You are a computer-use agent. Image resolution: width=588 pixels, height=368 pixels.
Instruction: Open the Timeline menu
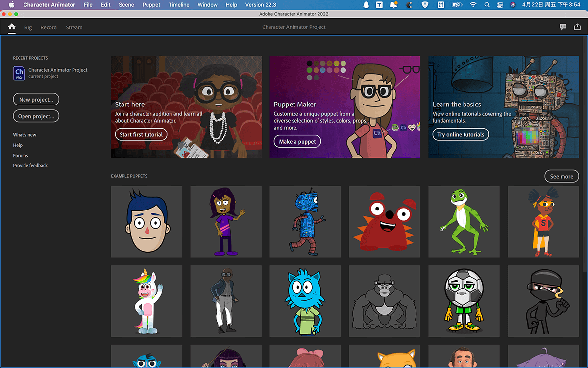(179, 5)
